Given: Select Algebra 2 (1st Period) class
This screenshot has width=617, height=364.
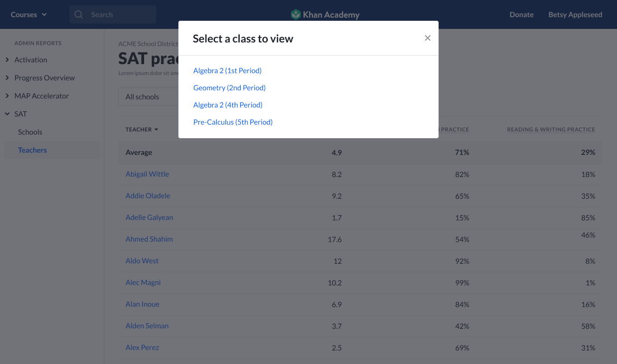Looking at the screenshot, I should (227, 70).
